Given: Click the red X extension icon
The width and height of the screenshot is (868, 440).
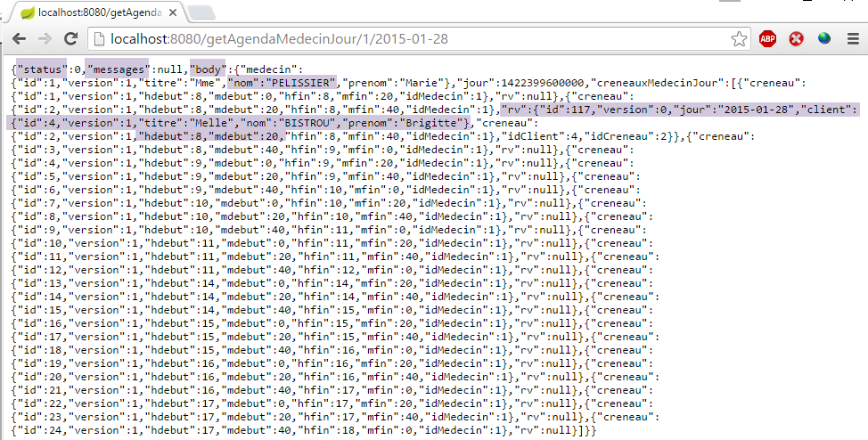Looking at the screenshot, I should pyautogui.click(x=796, y=39).
